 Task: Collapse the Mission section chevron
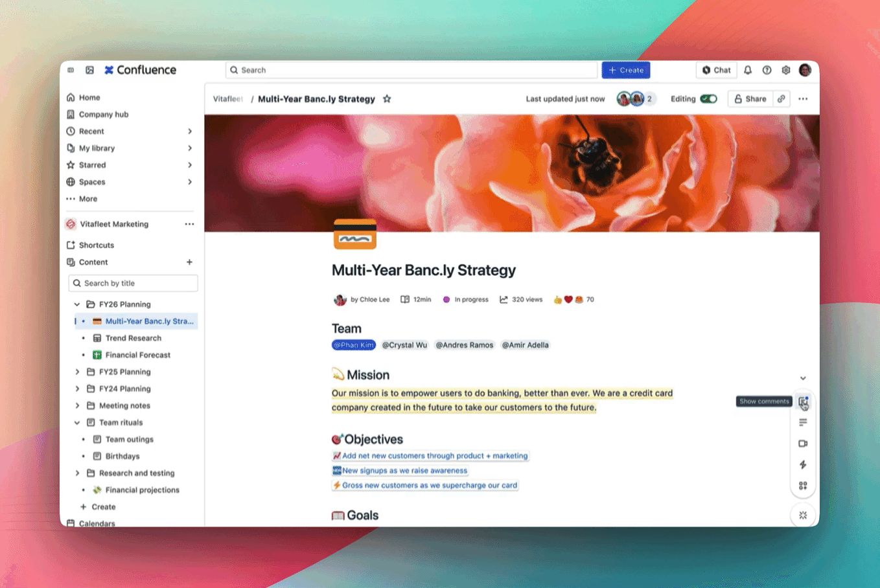pos(803,378)
